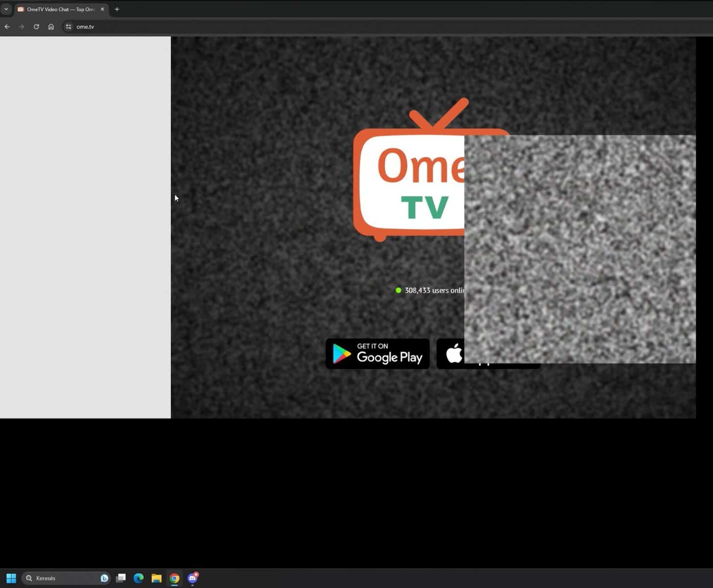Open Bing chat icon in search box
The image size is (713, 588).
tap(104, 578)
